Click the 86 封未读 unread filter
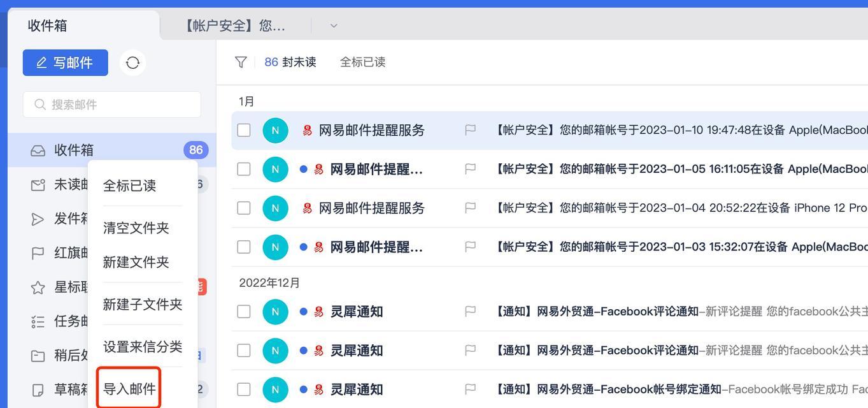This screenshot has width=868, height=408. tap(290, 62)
